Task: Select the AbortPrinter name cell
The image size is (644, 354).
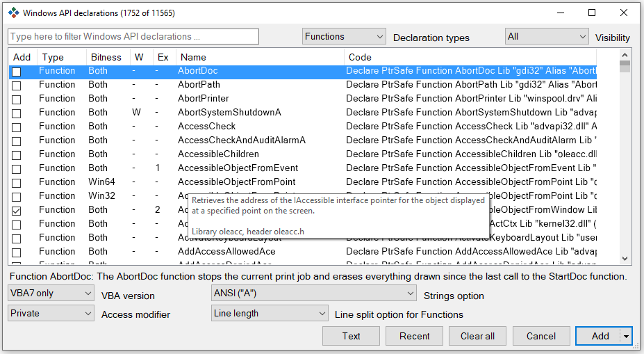Action: (x=204, y=99)
